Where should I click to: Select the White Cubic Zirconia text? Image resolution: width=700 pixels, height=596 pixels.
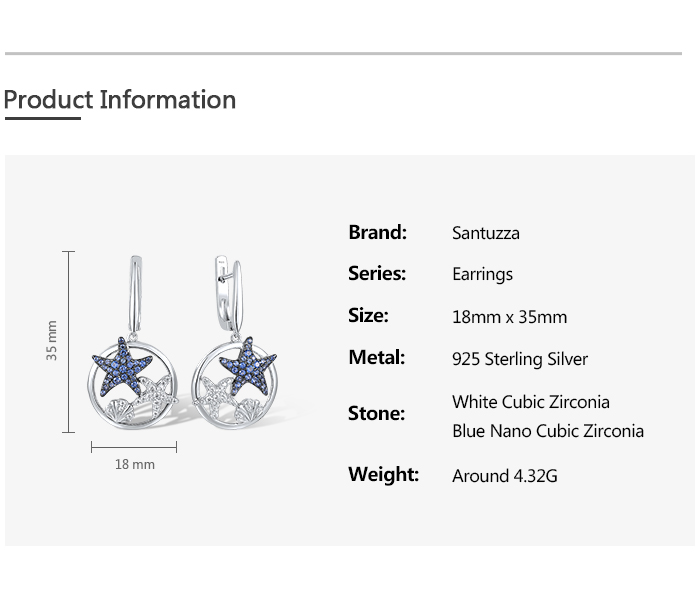[x=530, y=402]
